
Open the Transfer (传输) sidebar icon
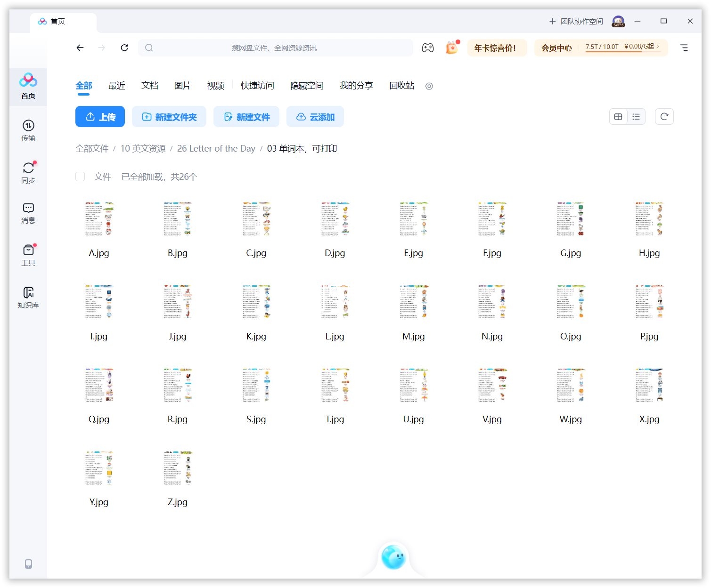(28, 130)
